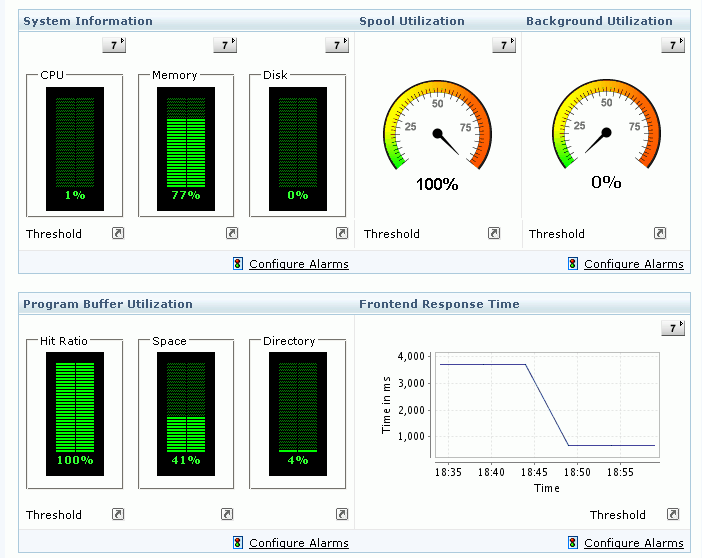Open Configure Alarms under System Information
This screenshot has width=702, height=558.
299,264
